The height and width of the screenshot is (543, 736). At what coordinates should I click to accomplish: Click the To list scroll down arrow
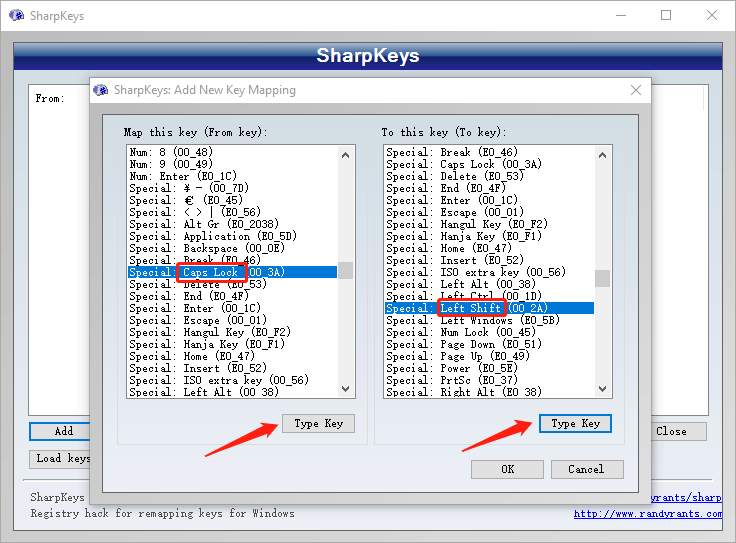click(x=603, y=389)
